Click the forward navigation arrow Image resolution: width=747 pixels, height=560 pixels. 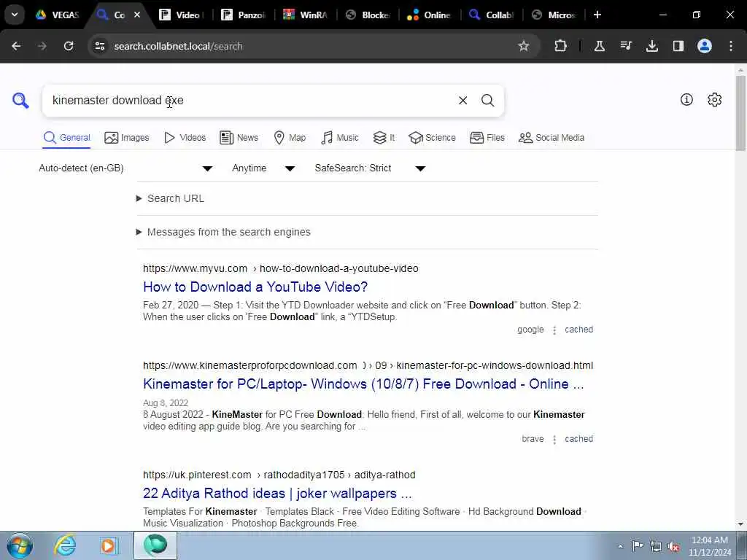(x=42, y=46)
